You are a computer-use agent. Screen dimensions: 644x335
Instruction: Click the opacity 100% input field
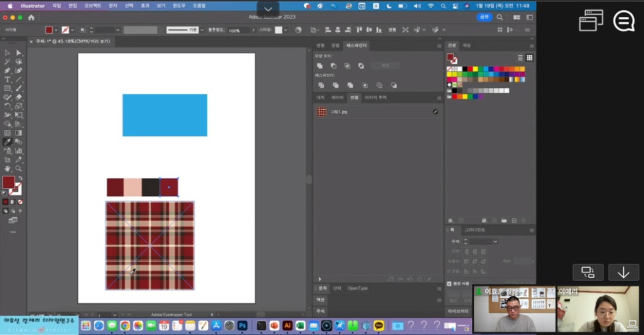pyautogui.click(x=238, y=31)
